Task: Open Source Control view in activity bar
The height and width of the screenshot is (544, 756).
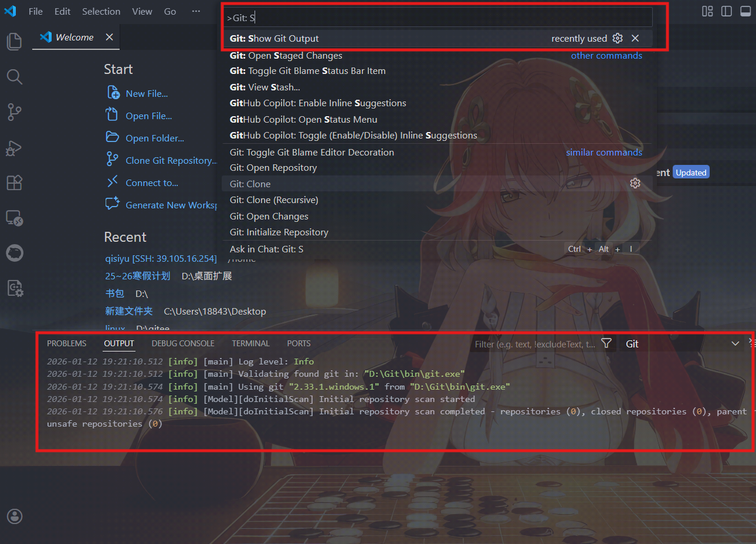Action: tap(14, 112)
